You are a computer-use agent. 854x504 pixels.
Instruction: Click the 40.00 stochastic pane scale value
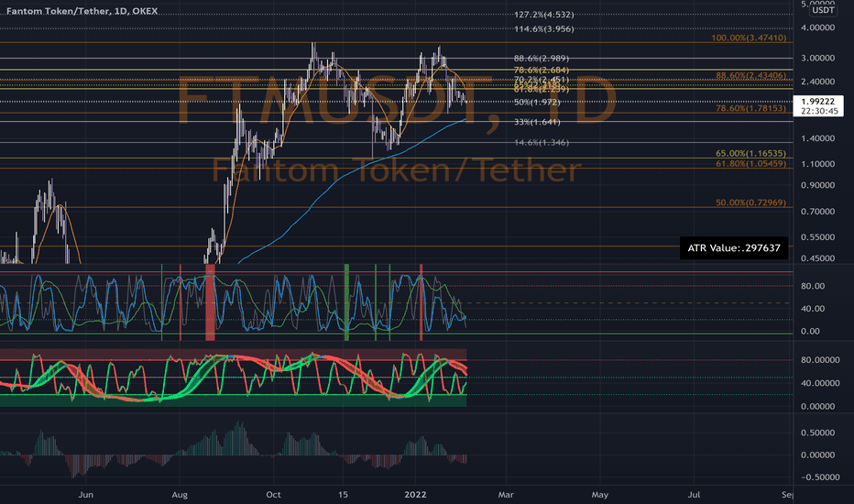click(813, 309)
